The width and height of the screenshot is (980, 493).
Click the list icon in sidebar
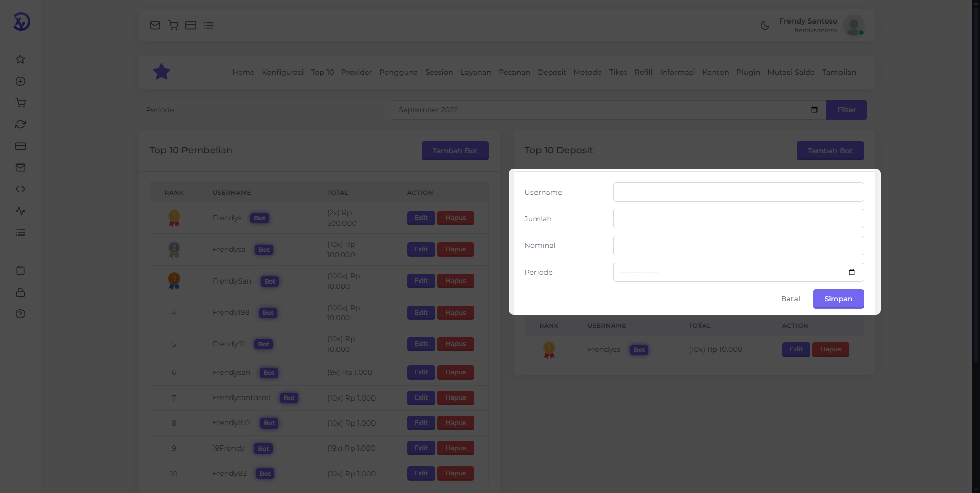click(20, 232)
